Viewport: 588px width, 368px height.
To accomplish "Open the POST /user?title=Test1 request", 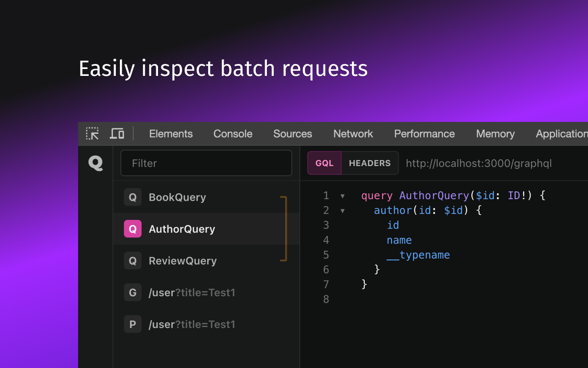I will pos(206,324).
